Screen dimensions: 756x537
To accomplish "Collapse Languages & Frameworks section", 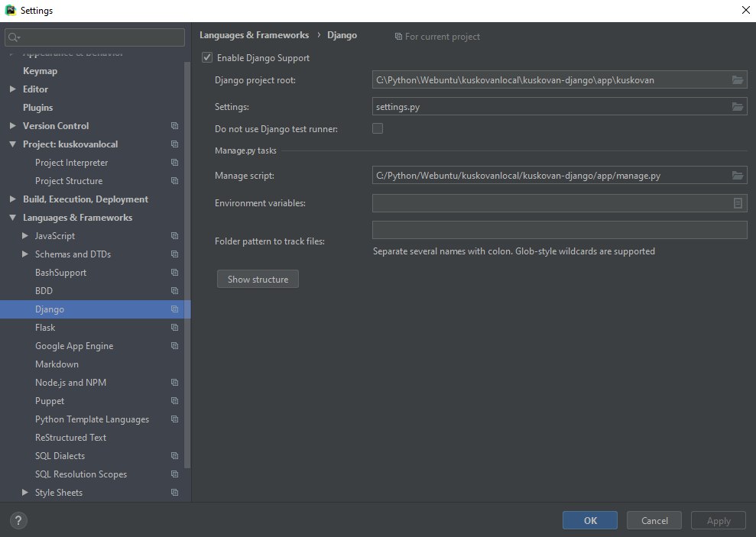I will (12, 217).
